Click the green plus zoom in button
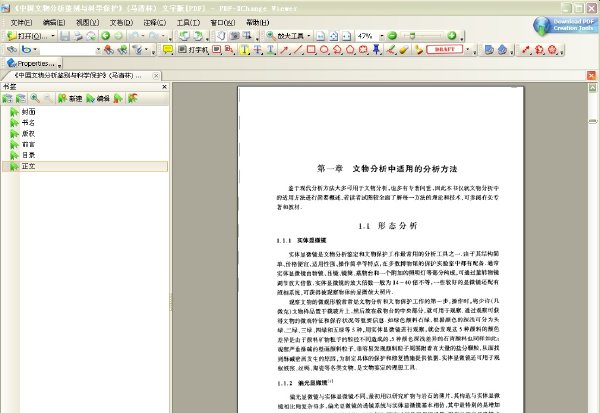The width and height of the screenshot is (600, 413). [x=452, y=36]
